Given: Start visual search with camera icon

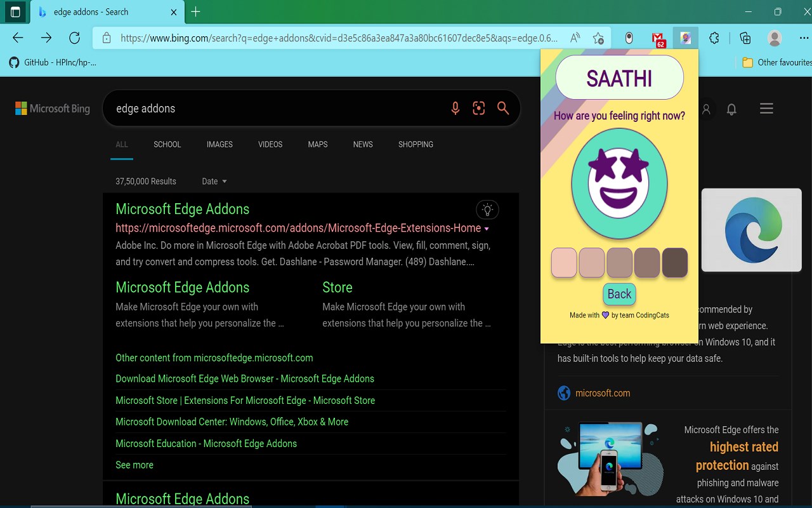Looking at the screenshot, I should pos(479,109).
